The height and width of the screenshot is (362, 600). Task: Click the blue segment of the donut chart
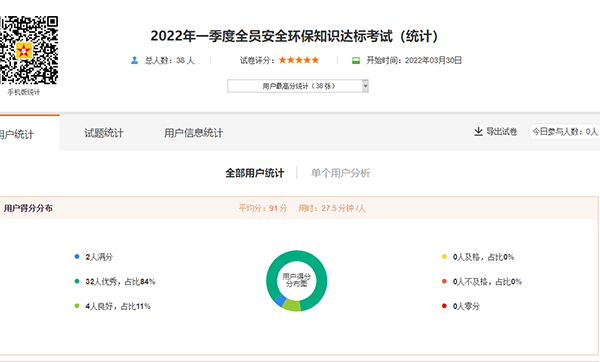click(x=280, y=300)
